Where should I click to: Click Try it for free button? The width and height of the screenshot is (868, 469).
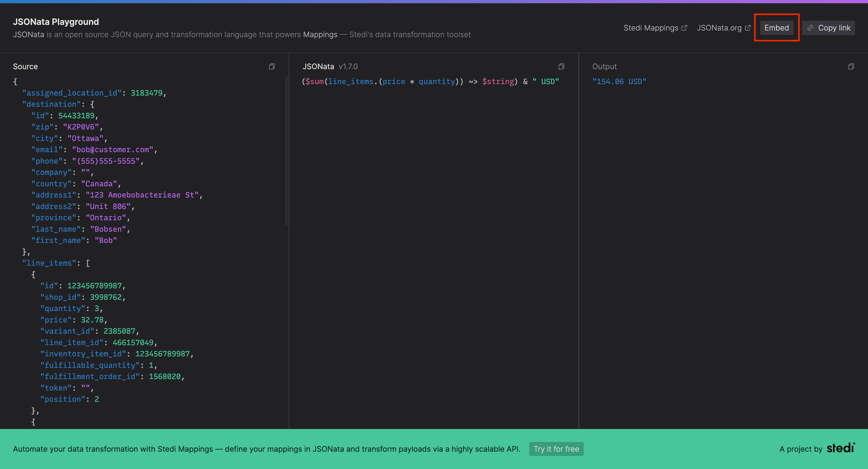[x=556, y=449]
